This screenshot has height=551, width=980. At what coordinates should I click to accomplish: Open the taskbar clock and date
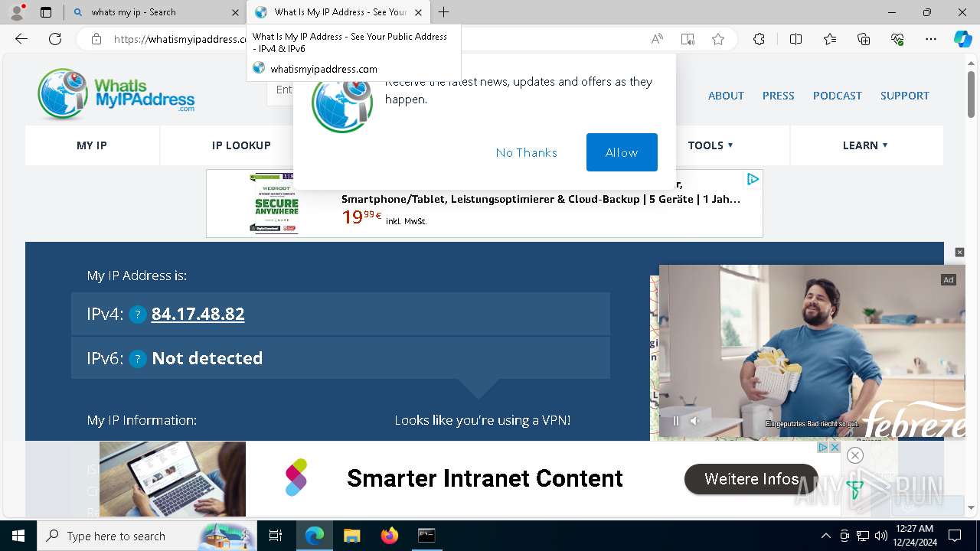tap(915, 536)
